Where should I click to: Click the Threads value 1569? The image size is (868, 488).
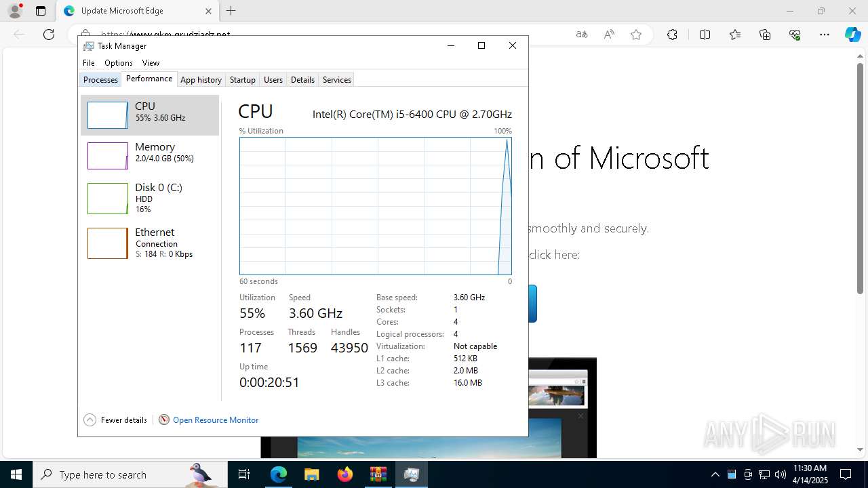[302, 348]
